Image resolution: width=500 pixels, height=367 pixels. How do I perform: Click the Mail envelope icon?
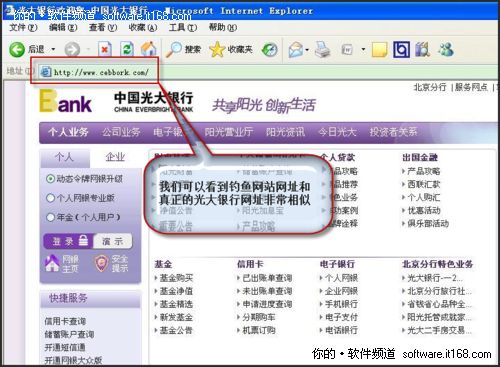pyautogui.click(x=296, y=50)
